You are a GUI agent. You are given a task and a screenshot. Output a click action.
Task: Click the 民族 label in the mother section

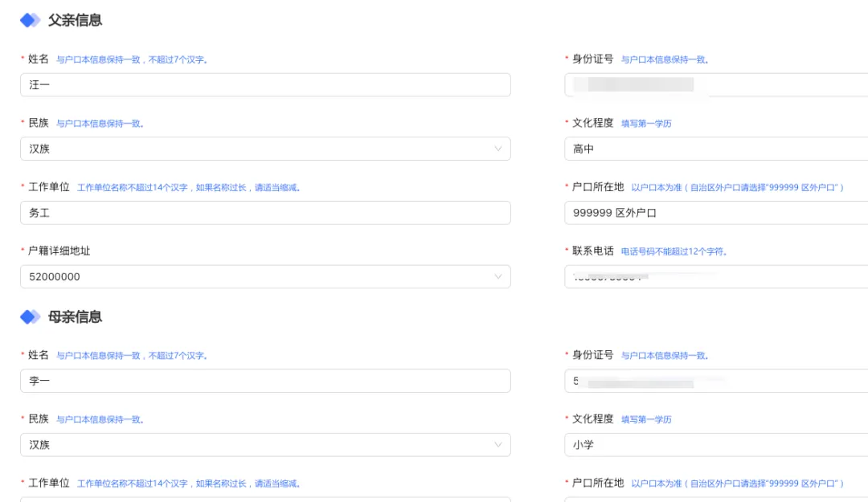pyautogui.click(x=39, y=419)
